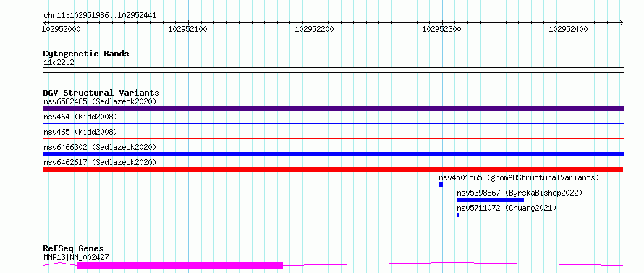Image resolution: width=644 pixels, height=273 pixels.
Task: Open variant nsv6582485 (Sedlazeck2020) label
Action: [100, 101]
